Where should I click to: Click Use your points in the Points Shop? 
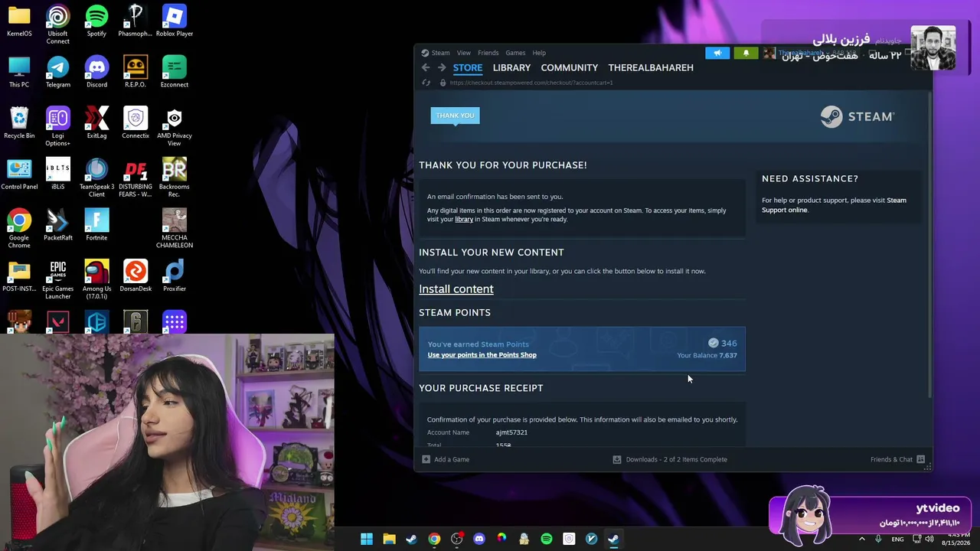point(482,355)
